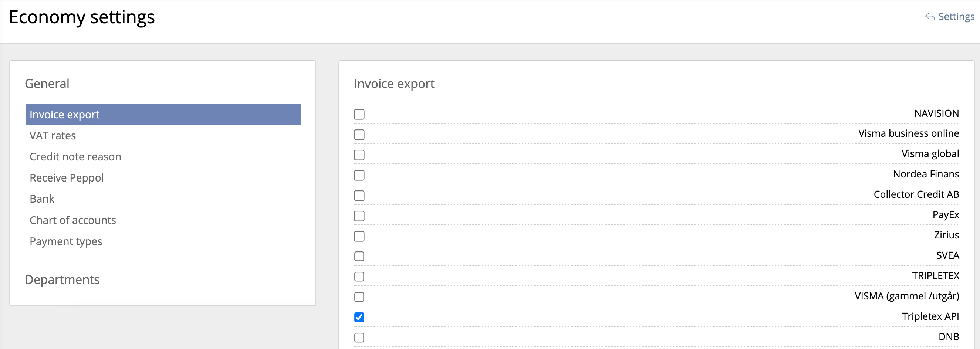Click the General heading
The width and height of the screenshot is (980, 349).
tap(47, 84)
